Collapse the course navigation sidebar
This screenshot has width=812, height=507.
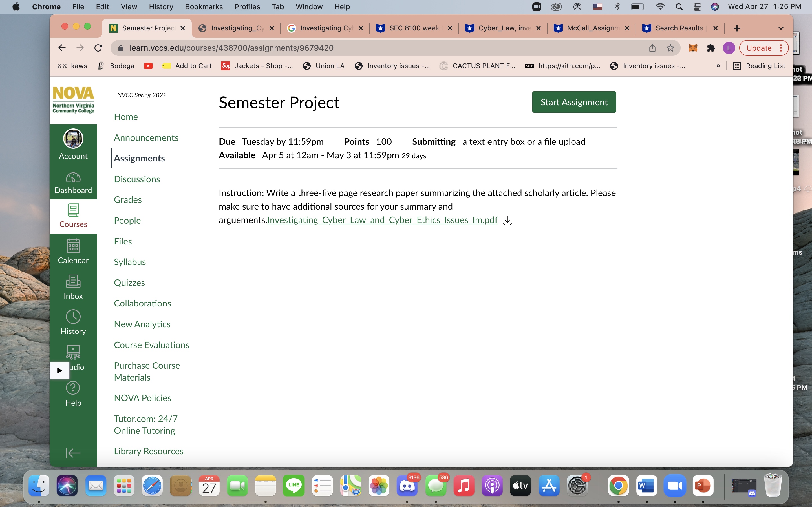click(73, 453)
